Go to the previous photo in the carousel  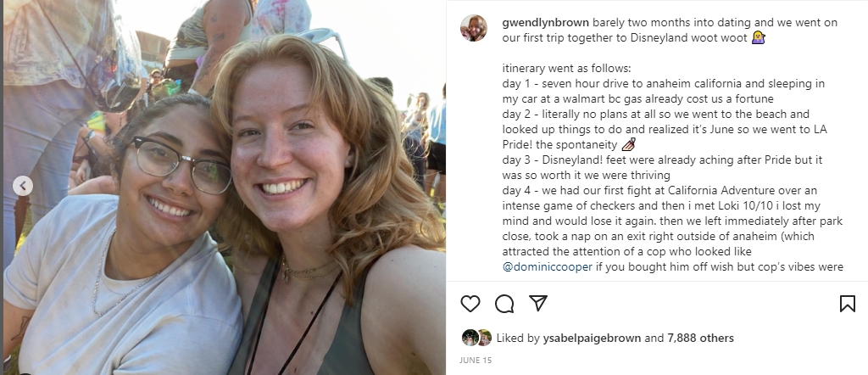click(x=24, y=186)
